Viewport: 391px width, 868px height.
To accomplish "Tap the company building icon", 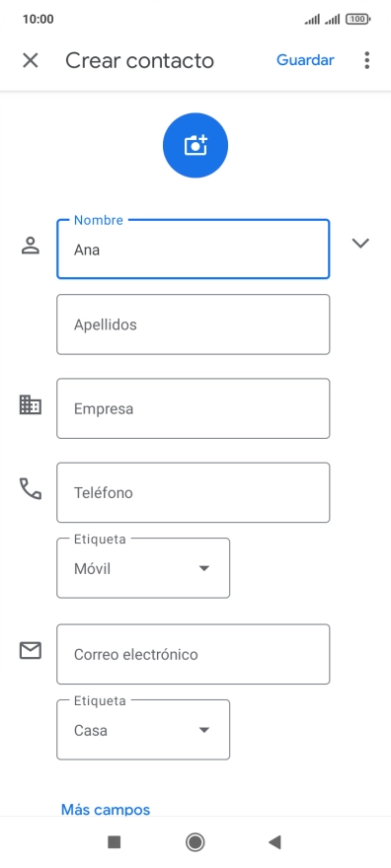I will click(x=31, y=404).
